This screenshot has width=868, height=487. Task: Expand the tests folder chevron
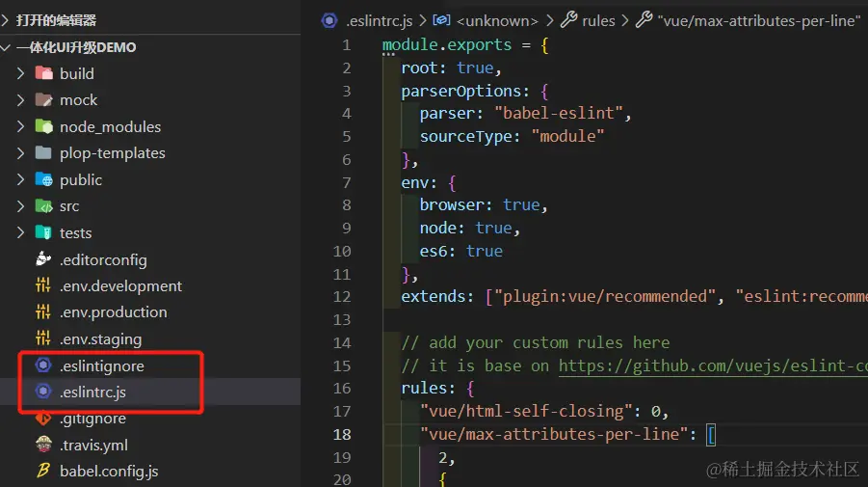coord(20,232)
